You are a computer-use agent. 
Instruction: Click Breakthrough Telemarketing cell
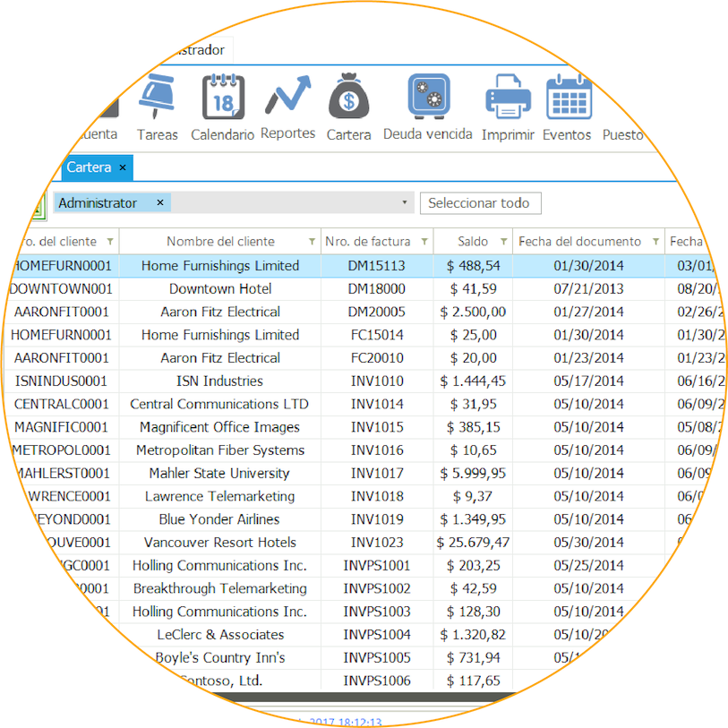click(x=220, y=588)
